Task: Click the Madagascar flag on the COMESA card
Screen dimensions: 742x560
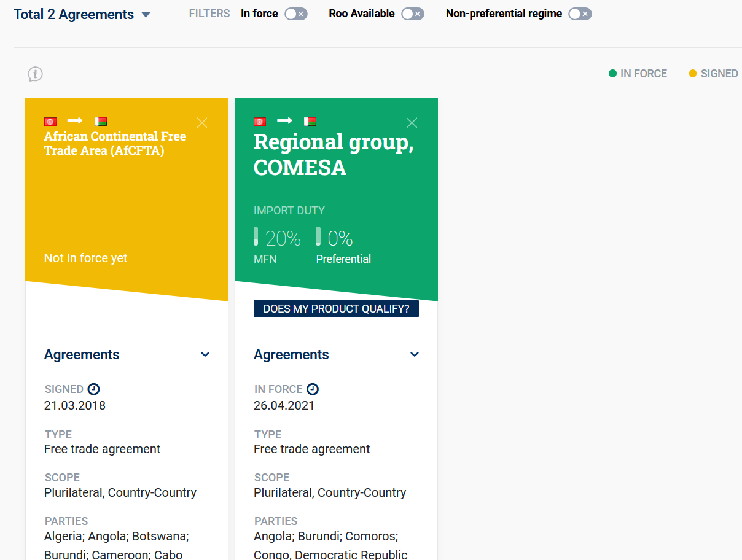Action: [310, 122]
